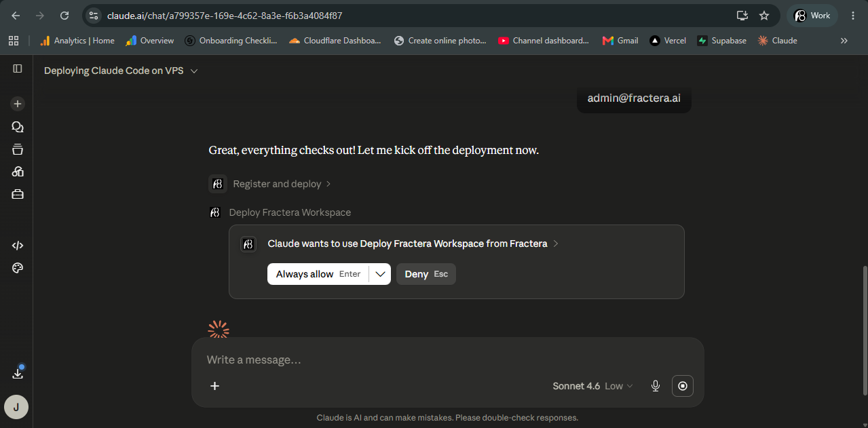Open the Code icon in sidebar

click(x=18, y=246)
